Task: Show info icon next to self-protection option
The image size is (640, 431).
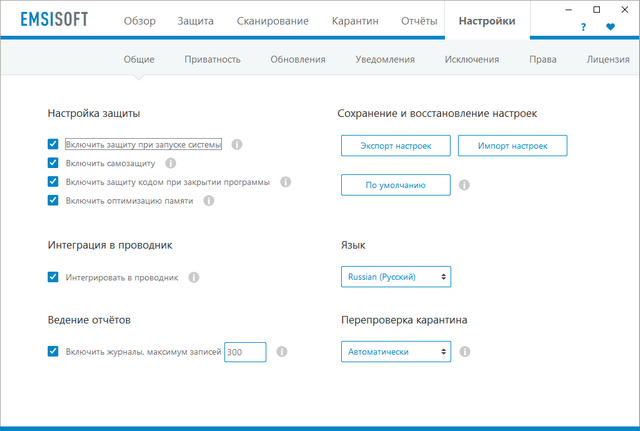Action: (171, 163)
